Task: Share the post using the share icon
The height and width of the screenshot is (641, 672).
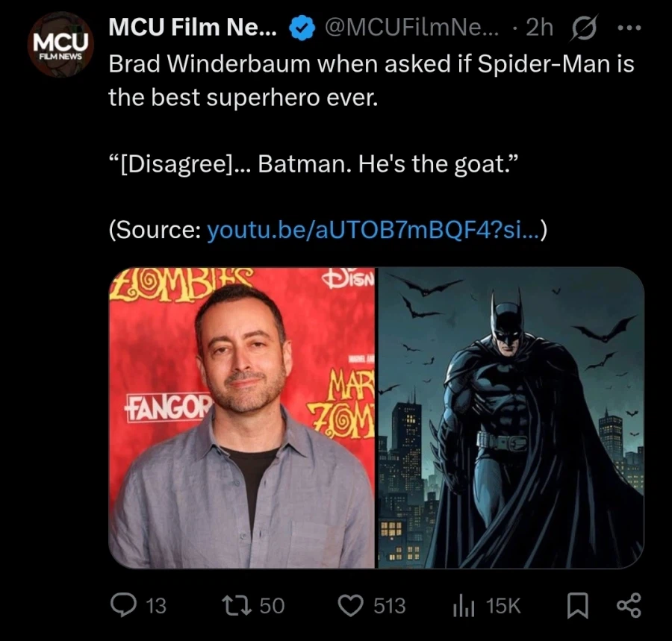Action: (x=627, y=606)
